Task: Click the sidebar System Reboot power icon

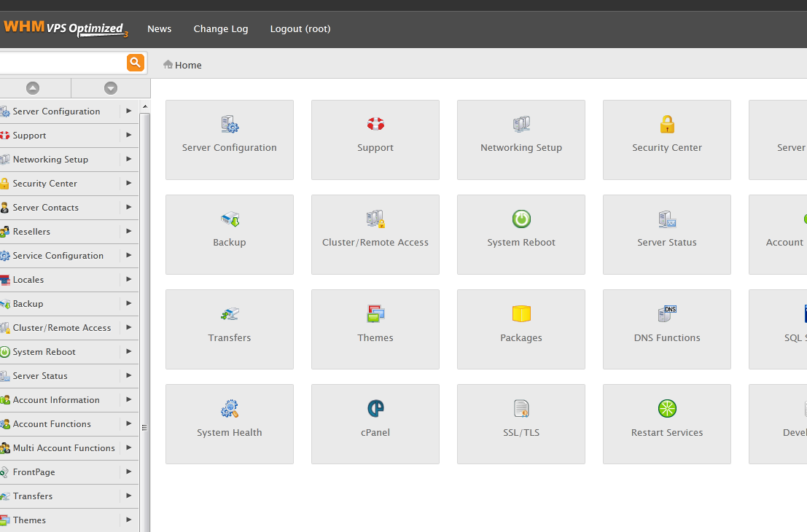Action: [4, 352]
